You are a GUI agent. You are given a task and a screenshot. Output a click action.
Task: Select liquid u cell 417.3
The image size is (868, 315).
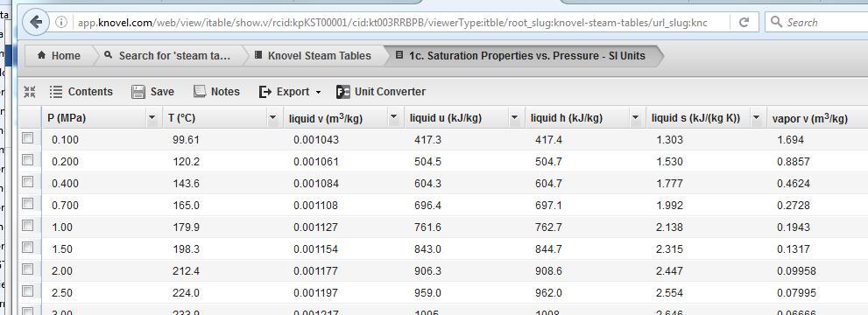(428, 140)
